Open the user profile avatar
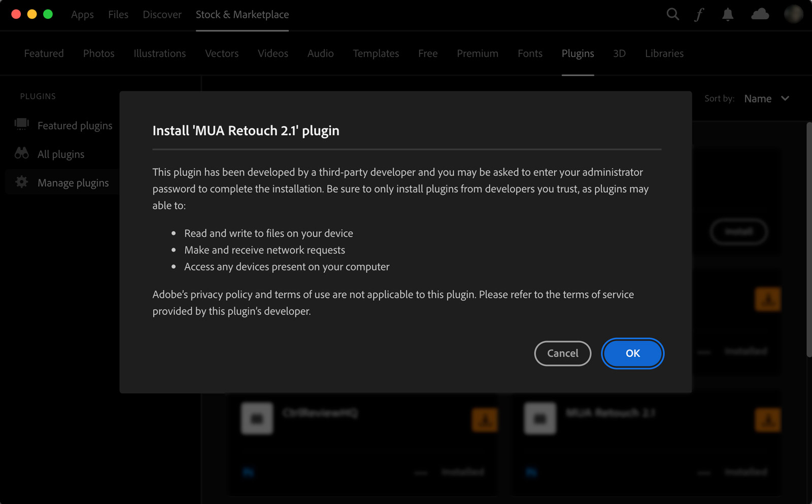This screenshot has width=812, height=504. tap(793, 14)
